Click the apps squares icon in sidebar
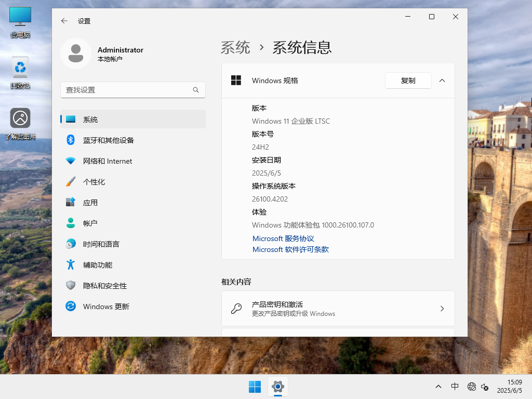Viewport: 532px width, 399px height. pyautogui.click(x=71, y=202)
